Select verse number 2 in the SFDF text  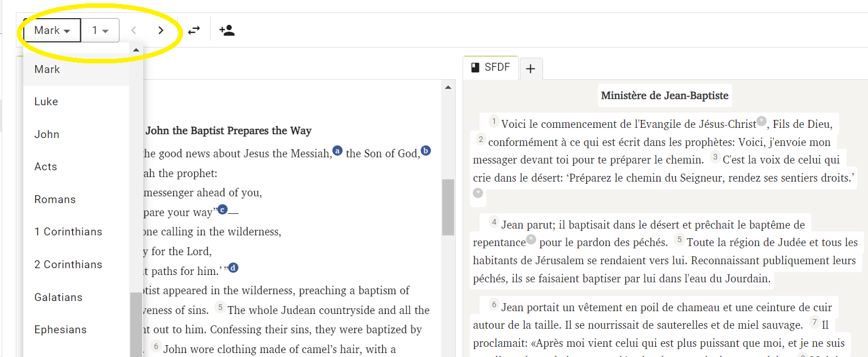[x=481, y=139]
